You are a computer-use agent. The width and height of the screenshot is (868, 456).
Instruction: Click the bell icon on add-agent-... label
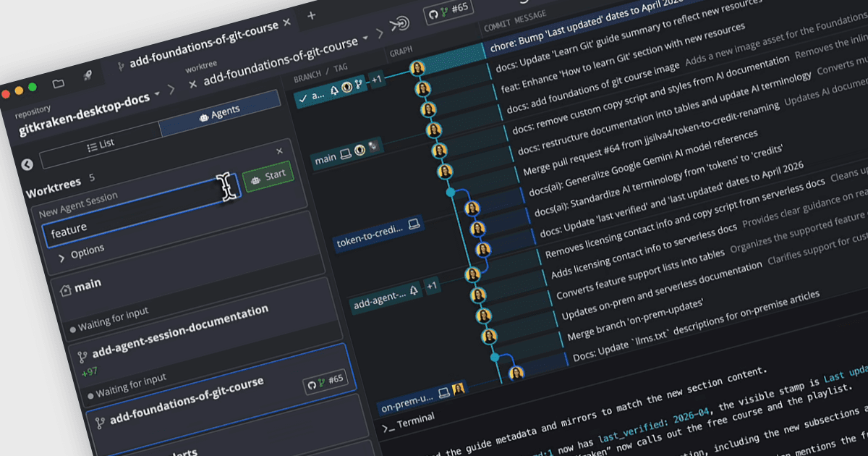[413, 291]
